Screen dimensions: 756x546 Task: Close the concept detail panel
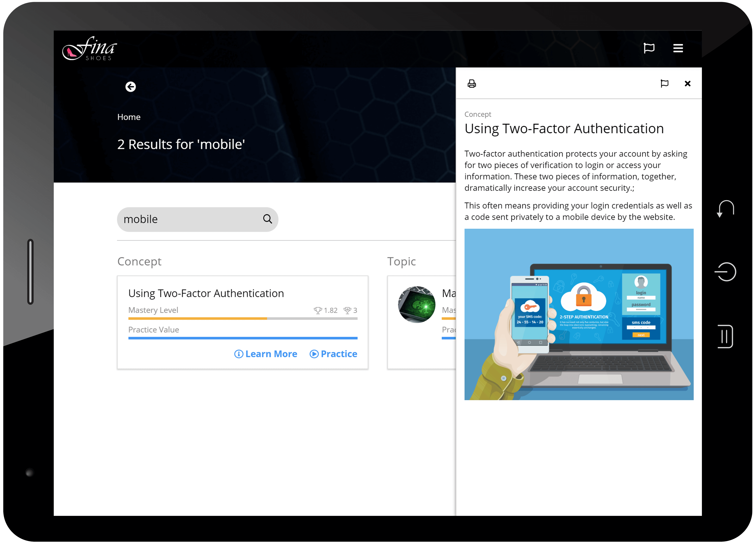(687, 84)
